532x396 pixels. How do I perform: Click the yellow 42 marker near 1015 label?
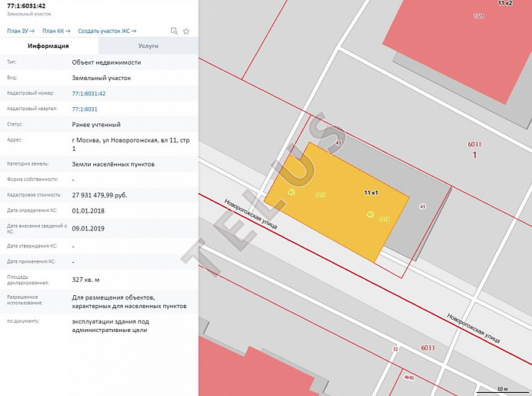tap(370, 214)
